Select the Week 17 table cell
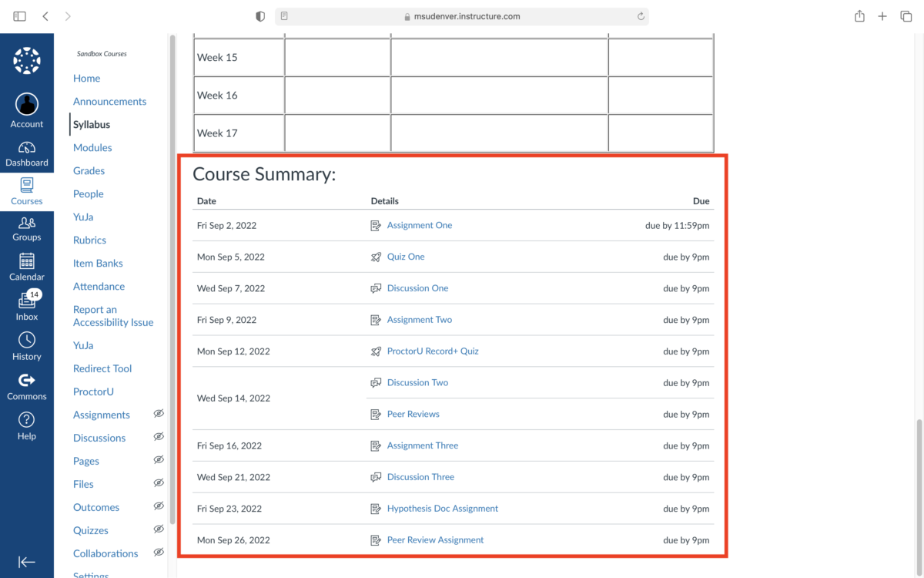Image resolution: width=924 pixels, height=578 pixels. 239,133
